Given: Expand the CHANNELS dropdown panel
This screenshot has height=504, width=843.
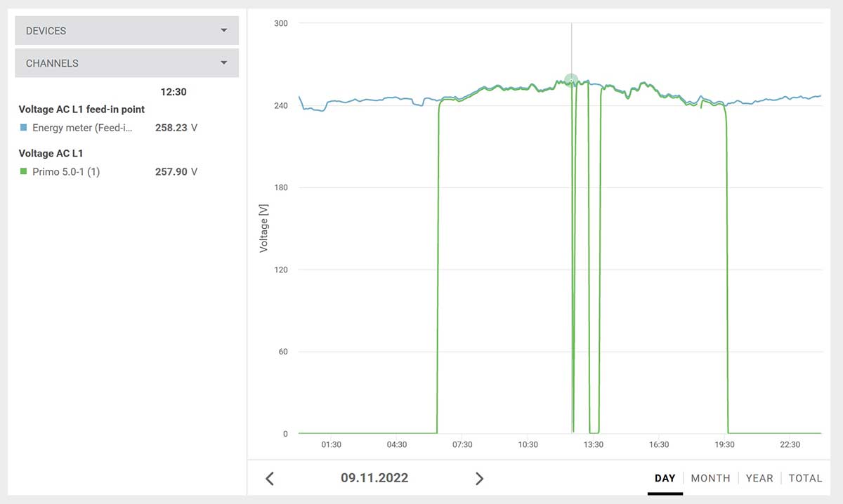Looking at the screenshot, I should pos(127,63).
